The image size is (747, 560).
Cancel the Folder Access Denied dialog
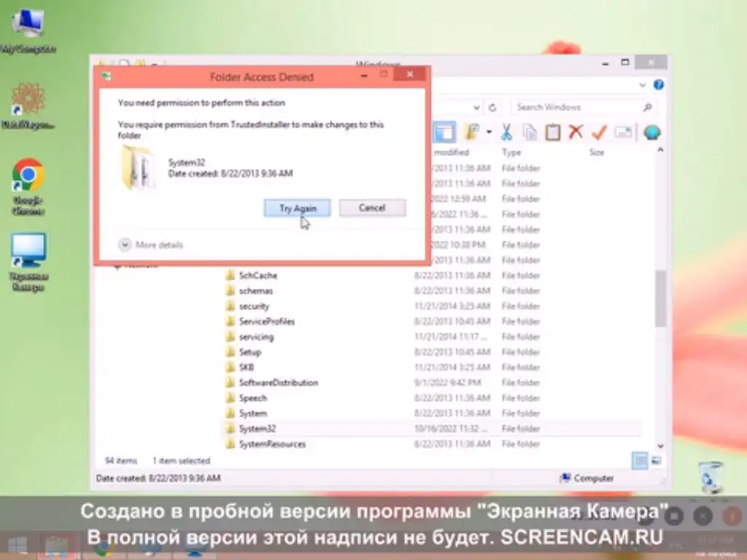pyautogui.click(x=372, y=208)
